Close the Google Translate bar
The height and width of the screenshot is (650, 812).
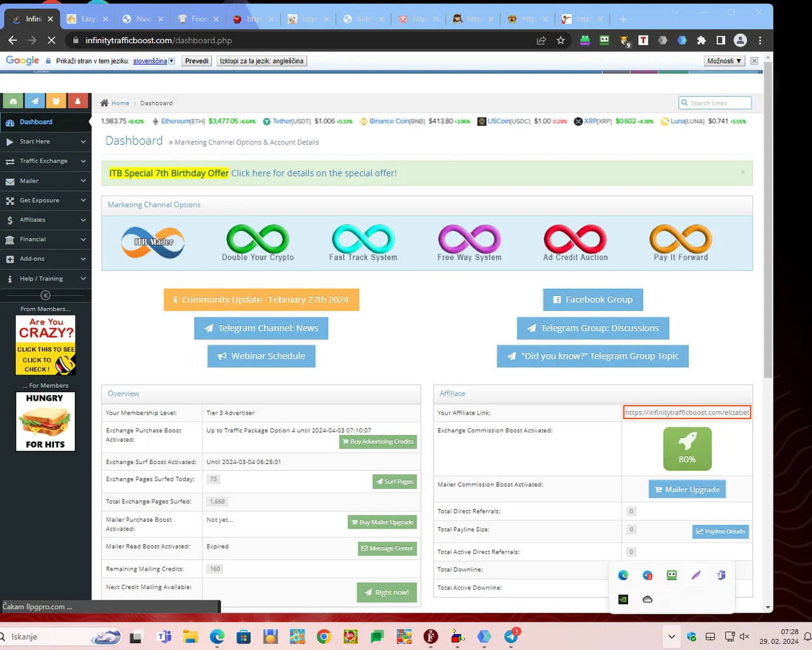tap(754, 61)
